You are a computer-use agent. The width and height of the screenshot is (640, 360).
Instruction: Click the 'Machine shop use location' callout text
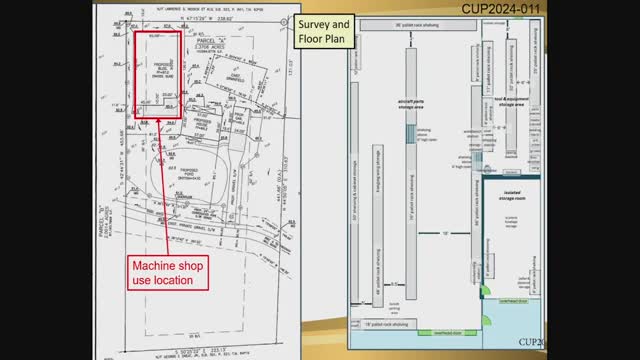point(168,273)
